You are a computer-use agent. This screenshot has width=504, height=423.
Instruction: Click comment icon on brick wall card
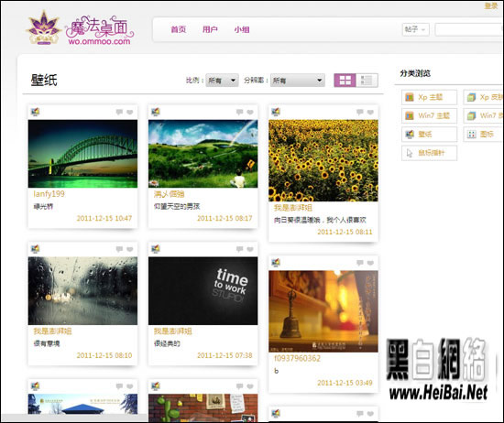point(239,386)
